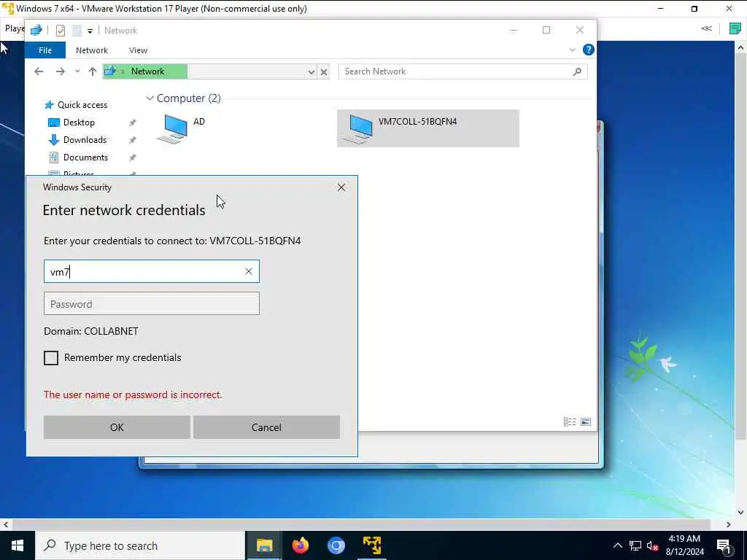Click the VMware note panel icon
The height and width of the screenshot is (560, 747).
click(x=735, y=28)
